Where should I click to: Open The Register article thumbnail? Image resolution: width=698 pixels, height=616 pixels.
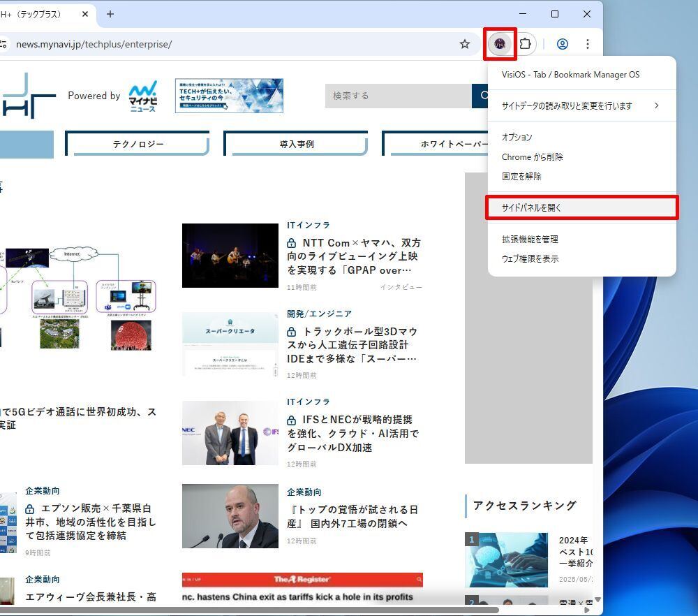(302, 588)
